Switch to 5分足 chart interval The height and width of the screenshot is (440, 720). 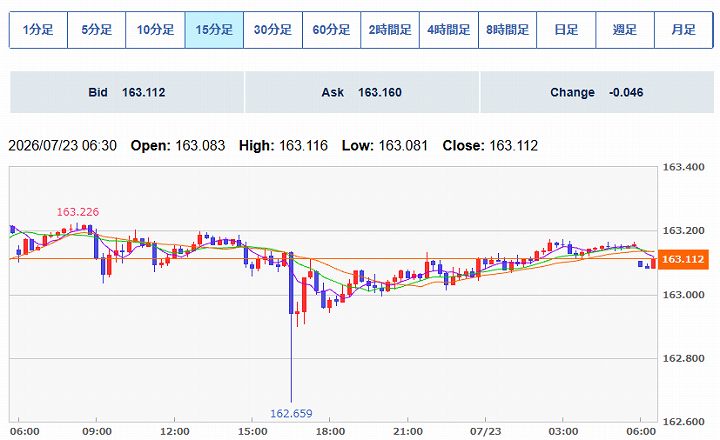(96, 30)
